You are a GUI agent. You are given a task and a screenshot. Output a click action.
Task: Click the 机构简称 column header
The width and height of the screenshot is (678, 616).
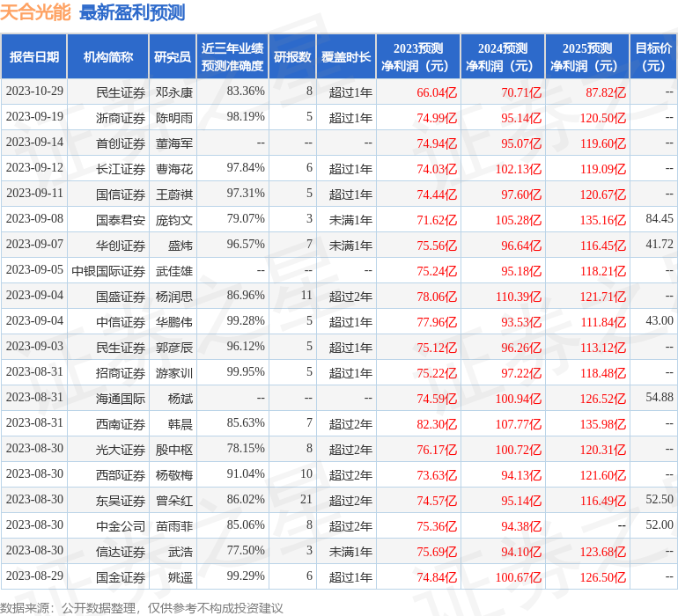(108, 56)
